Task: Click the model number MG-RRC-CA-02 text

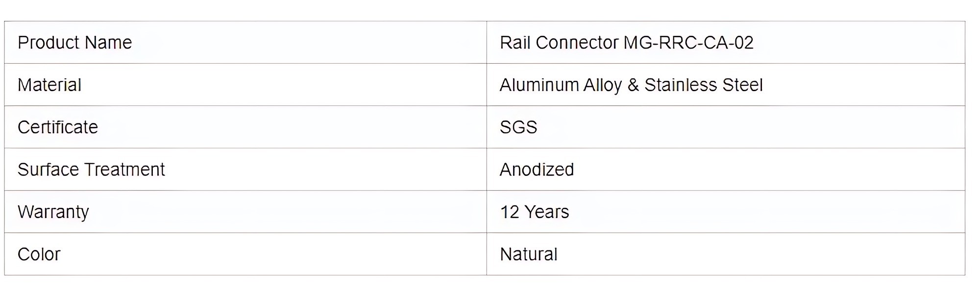Action: pos(688,43)
